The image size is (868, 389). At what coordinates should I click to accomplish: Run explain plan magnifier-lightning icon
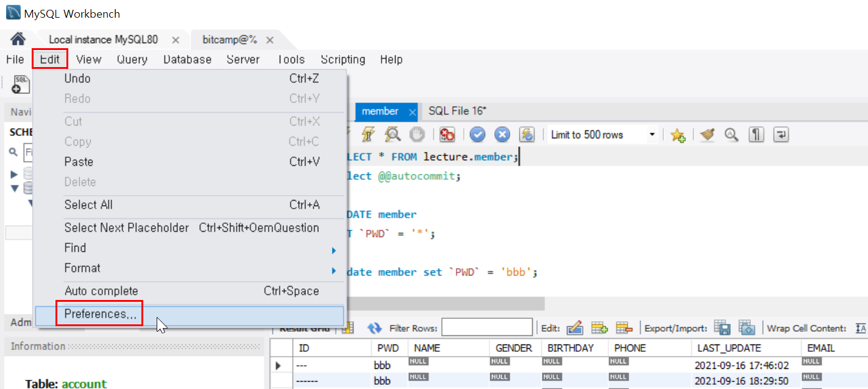393,135
